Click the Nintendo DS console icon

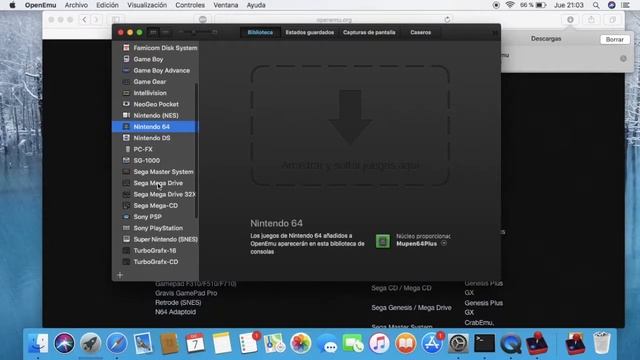coord(127,138)
